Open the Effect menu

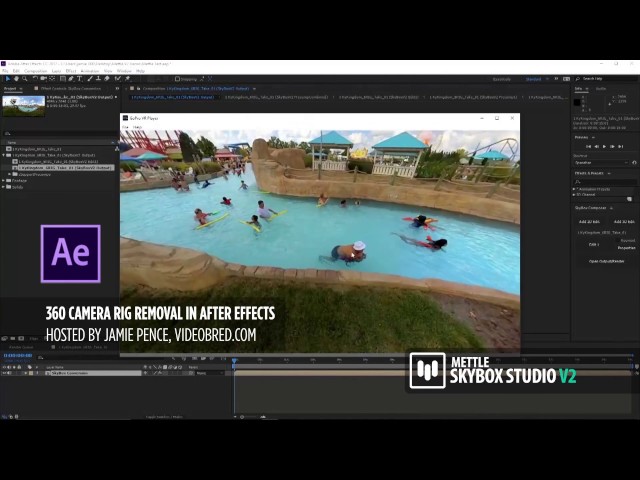tap(71, 71)
